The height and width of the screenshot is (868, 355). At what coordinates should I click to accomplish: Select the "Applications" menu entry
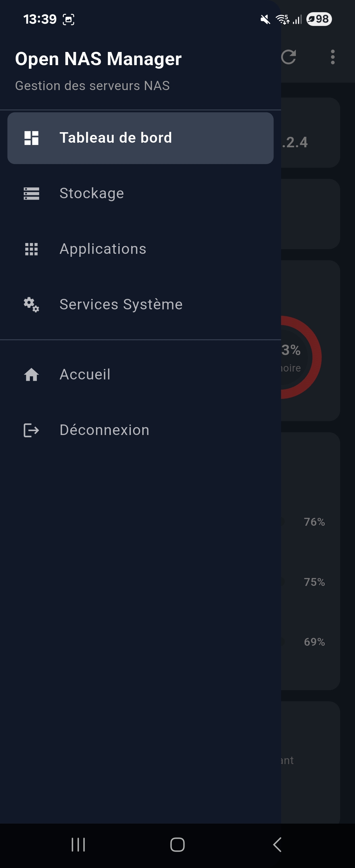click(x=103, y=249)
